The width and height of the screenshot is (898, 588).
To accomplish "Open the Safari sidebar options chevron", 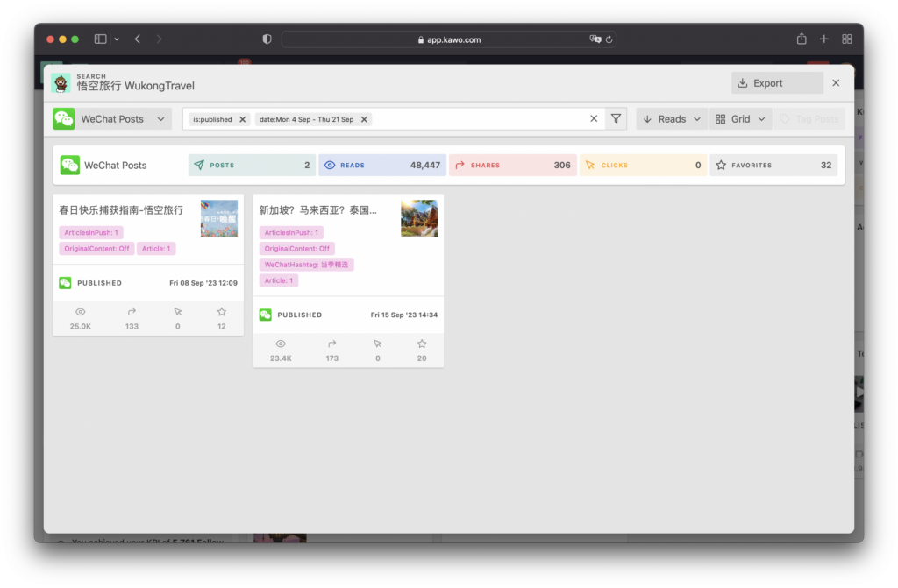I will (117, 39).
